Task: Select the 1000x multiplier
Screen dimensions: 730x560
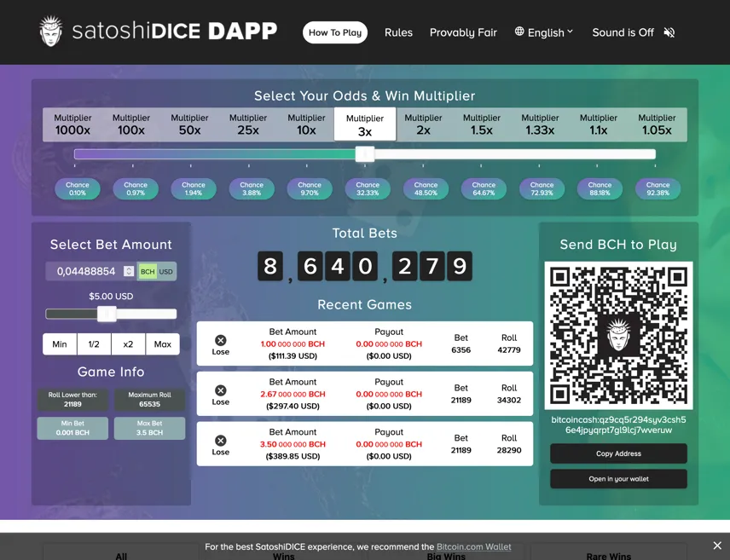Action: [72, 124]
